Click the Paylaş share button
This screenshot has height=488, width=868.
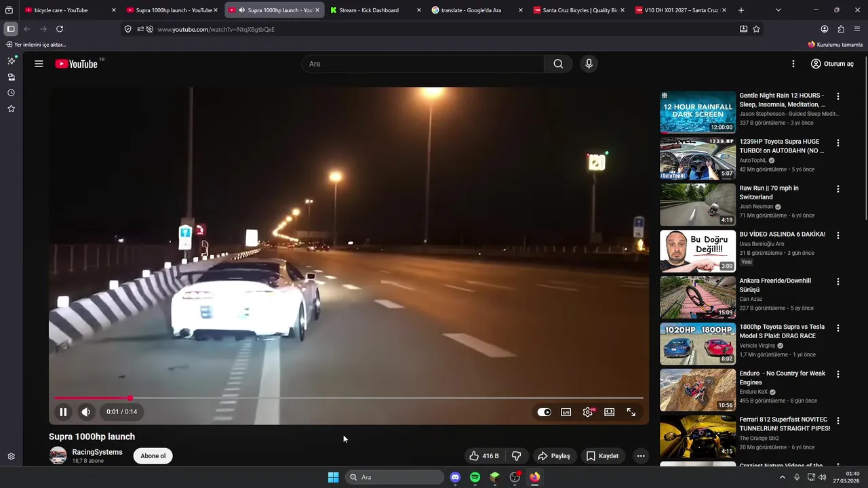tap(553, 456)
